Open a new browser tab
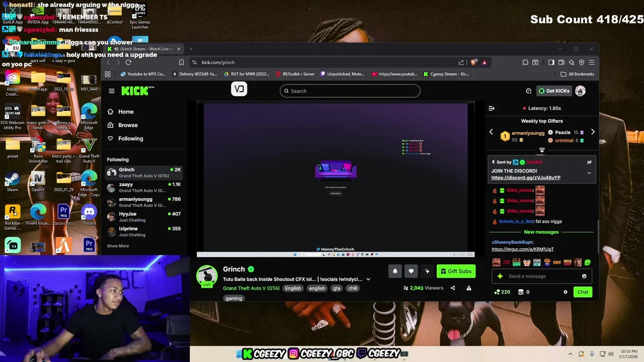The height and width of the screenshot is (362, 644). [x=191, y=49]
